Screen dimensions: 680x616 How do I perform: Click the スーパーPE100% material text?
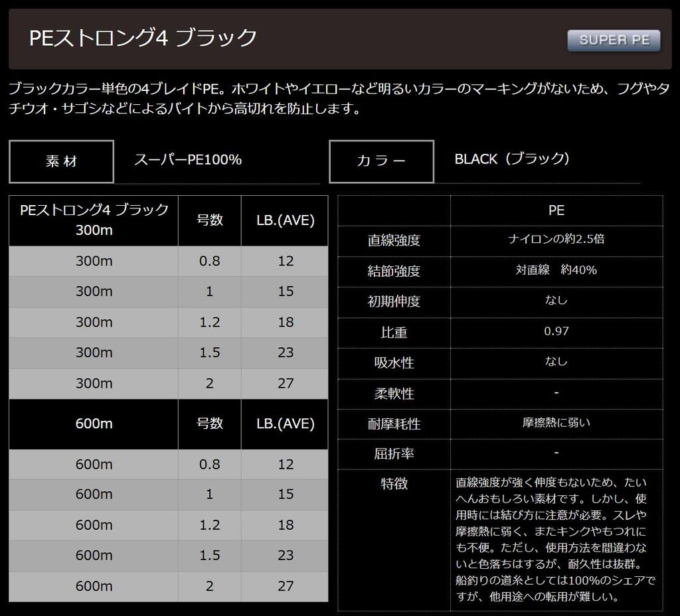pyautogui.click(x=187, y=159)
